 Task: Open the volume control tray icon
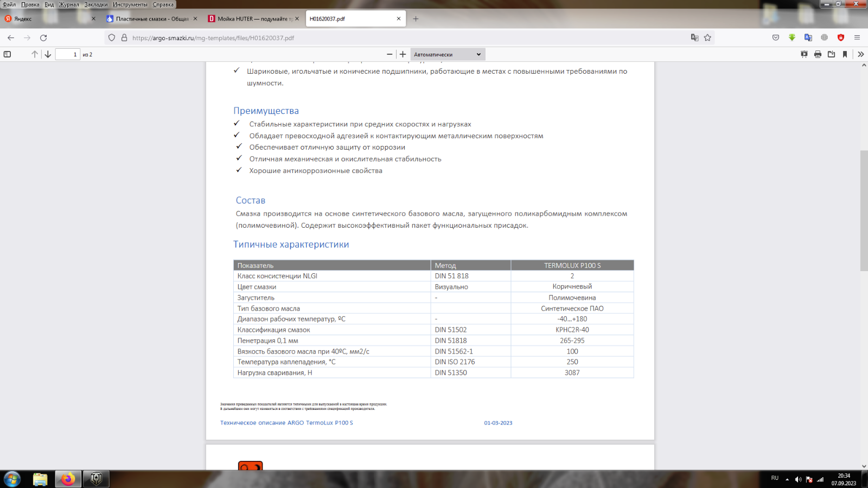point(798,479)
